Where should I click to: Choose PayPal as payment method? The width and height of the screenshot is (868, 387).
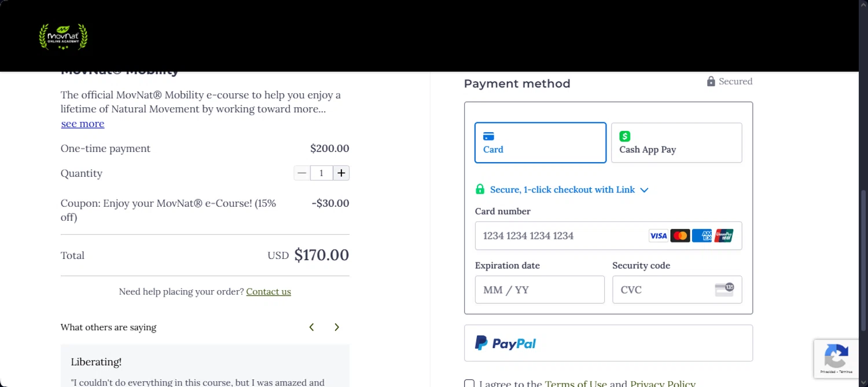click(x=608, y=343)
